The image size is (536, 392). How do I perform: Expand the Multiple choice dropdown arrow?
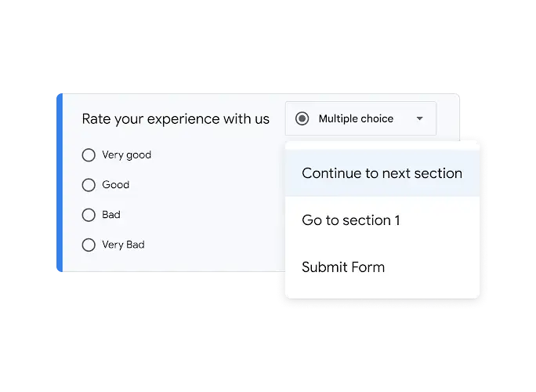point(419,119)
